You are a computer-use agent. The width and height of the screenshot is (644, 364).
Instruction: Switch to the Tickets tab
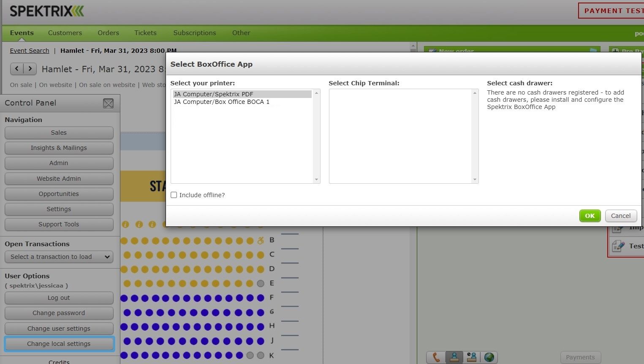click(146, 33)
